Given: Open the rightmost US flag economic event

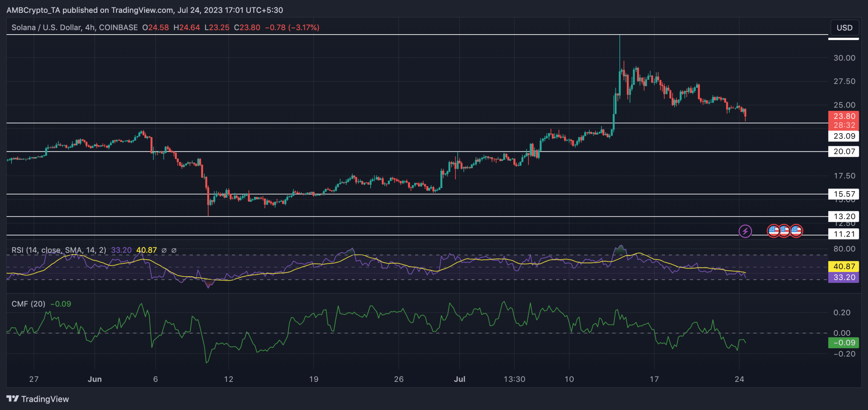Looking at the screenshot, I should (x=796, y=231).
